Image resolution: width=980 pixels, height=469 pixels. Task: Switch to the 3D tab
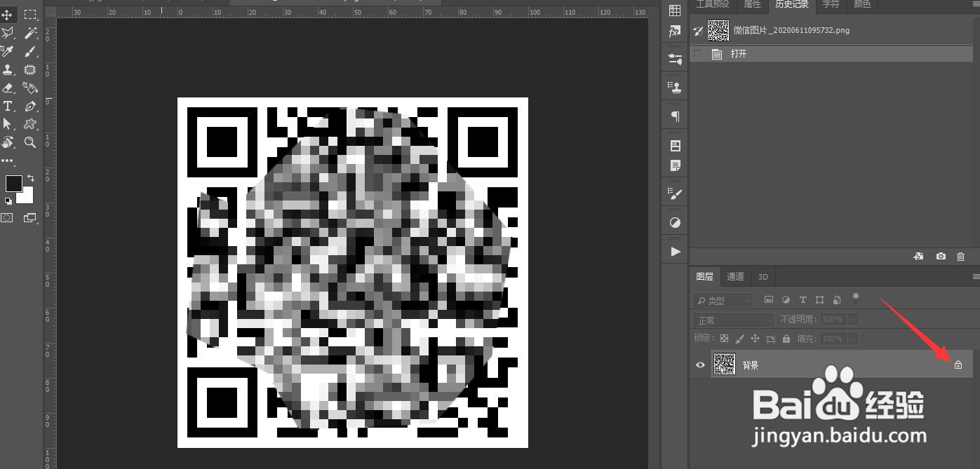(x=763, y=276)
